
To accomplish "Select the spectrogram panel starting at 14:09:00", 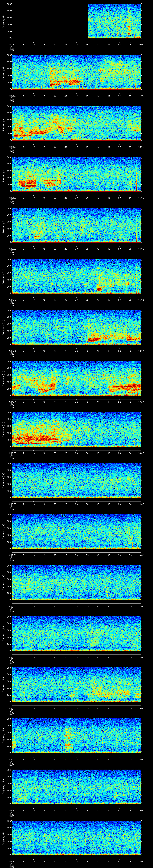I will point(77,21).
